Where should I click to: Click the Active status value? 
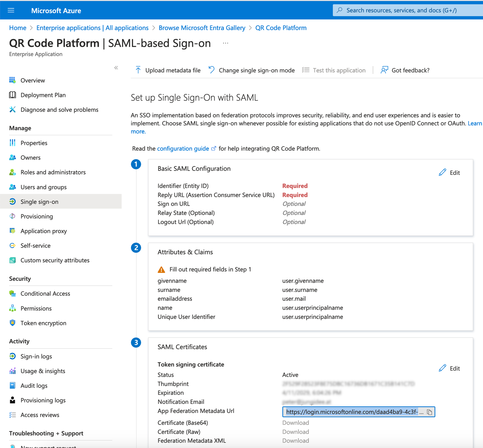[x=290, y=375]
